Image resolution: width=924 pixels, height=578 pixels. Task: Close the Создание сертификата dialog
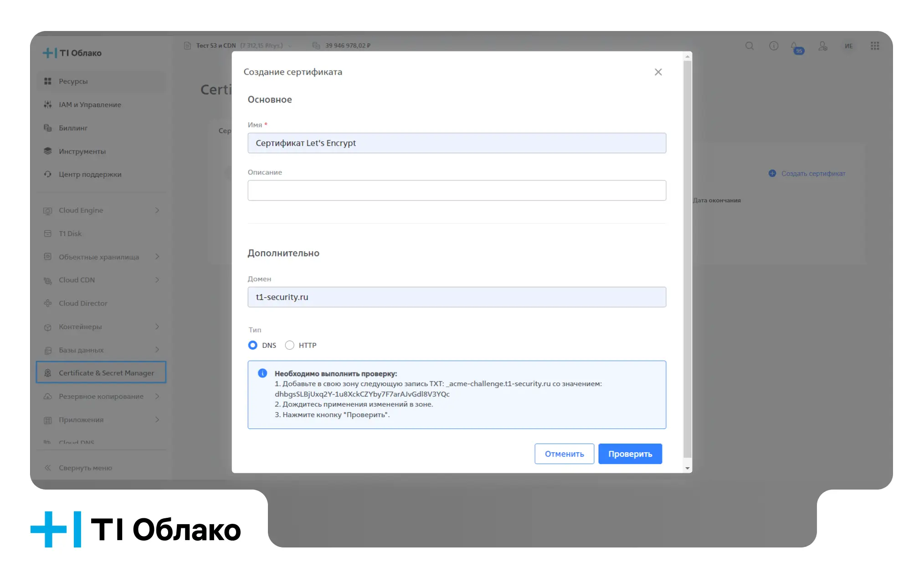[x=658, y=72]
